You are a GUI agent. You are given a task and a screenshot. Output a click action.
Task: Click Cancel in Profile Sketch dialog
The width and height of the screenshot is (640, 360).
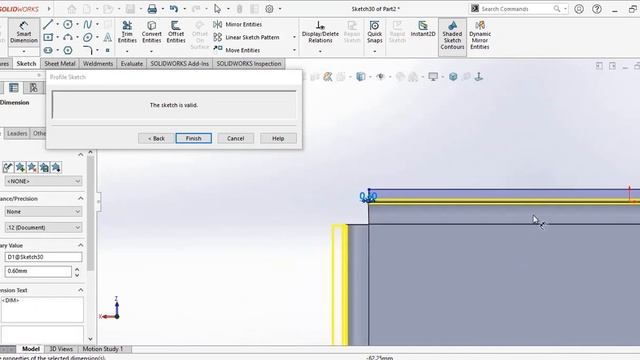(x=236, y=138)
